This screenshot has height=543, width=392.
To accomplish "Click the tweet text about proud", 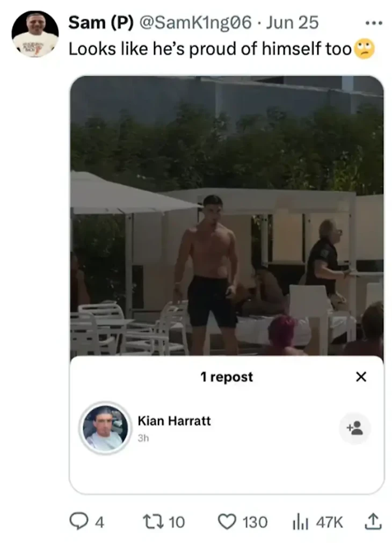I will [x=210, y=48].
